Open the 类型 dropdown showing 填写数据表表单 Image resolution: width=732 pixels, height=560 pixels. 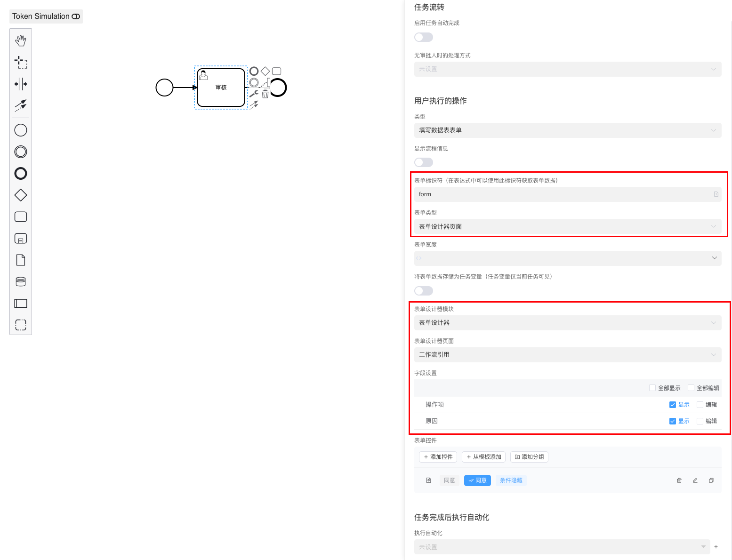pos(567,130)
